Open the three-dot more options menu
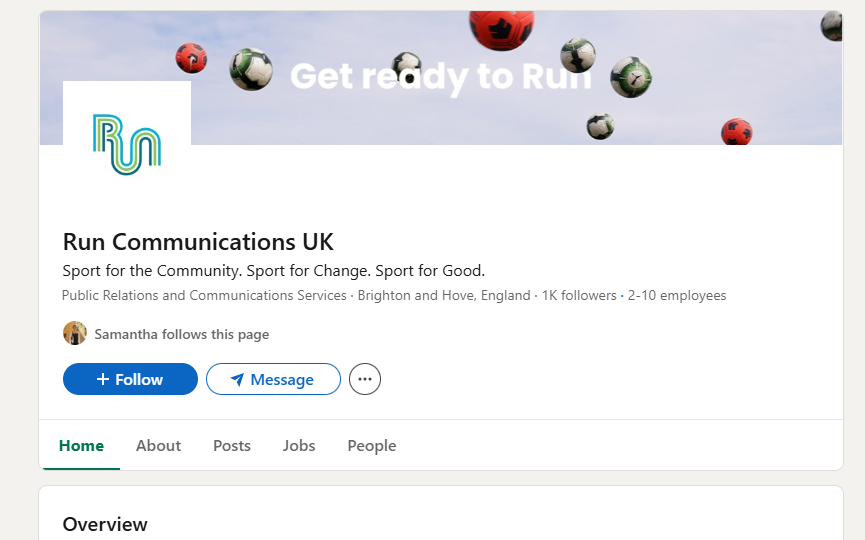The width and height of the screenshot is (865, 540). pyautogui.click(x=365, y=379)
